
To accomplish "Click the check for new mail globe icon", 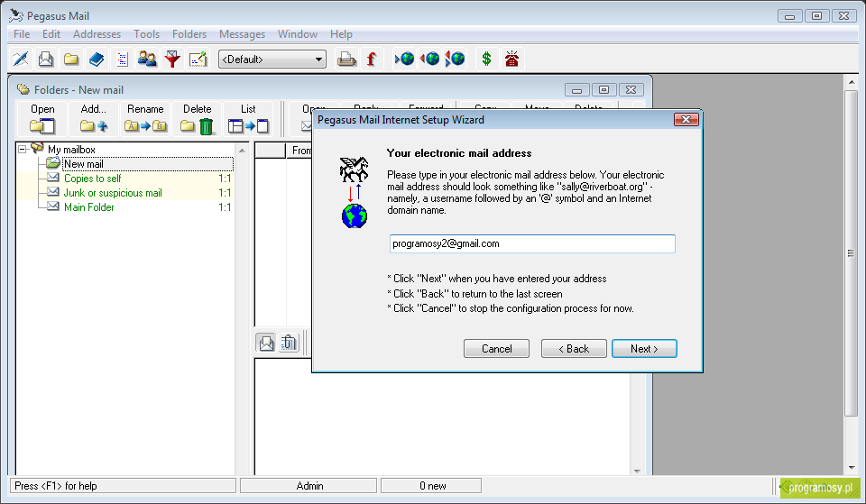I will pos(429,60).
